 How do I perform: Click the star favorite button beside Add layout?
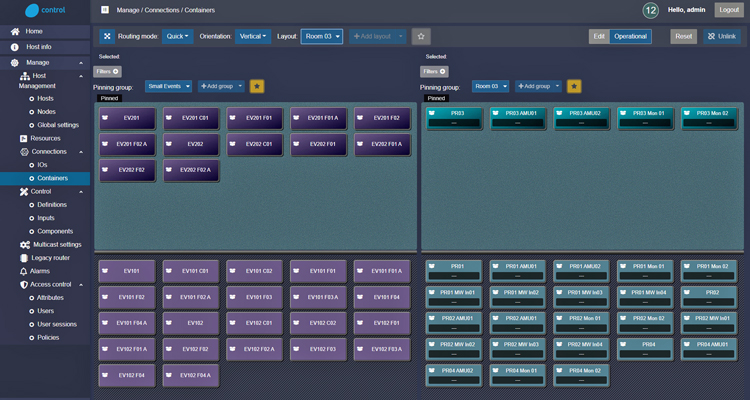point(421,36)
